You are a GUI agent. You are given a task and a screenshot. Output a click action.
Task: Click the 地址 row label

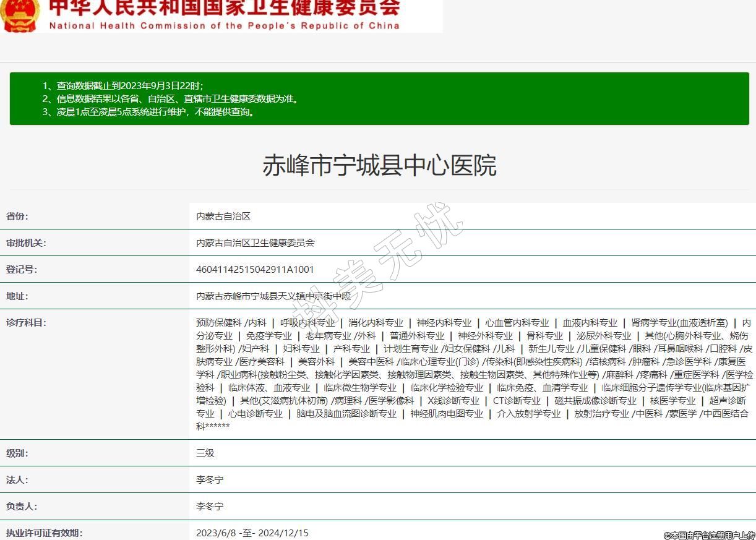point(17,296)
